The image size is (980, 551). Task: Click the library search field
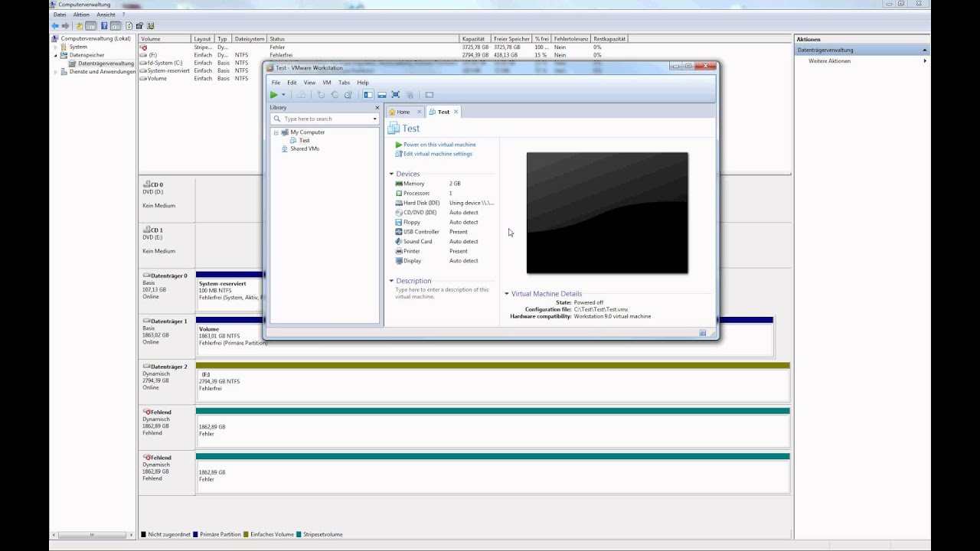tap(326, 119)
